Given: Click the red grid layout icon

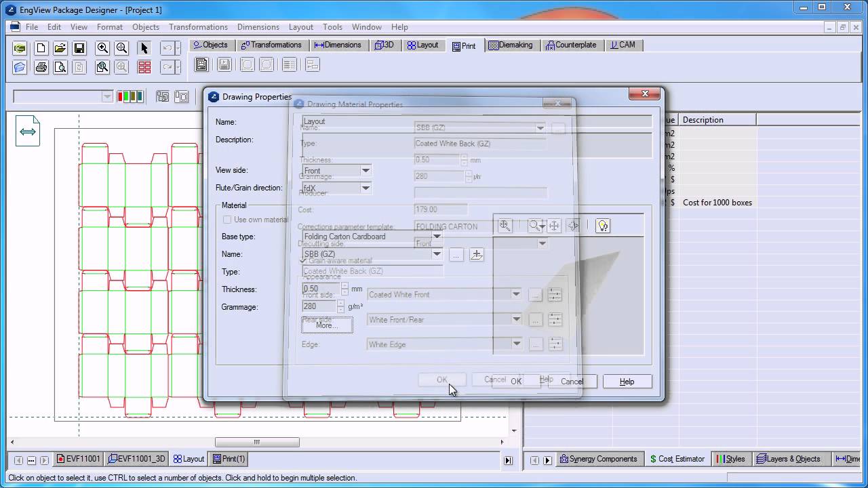Looking at the screenshot, I should (144, 67).
